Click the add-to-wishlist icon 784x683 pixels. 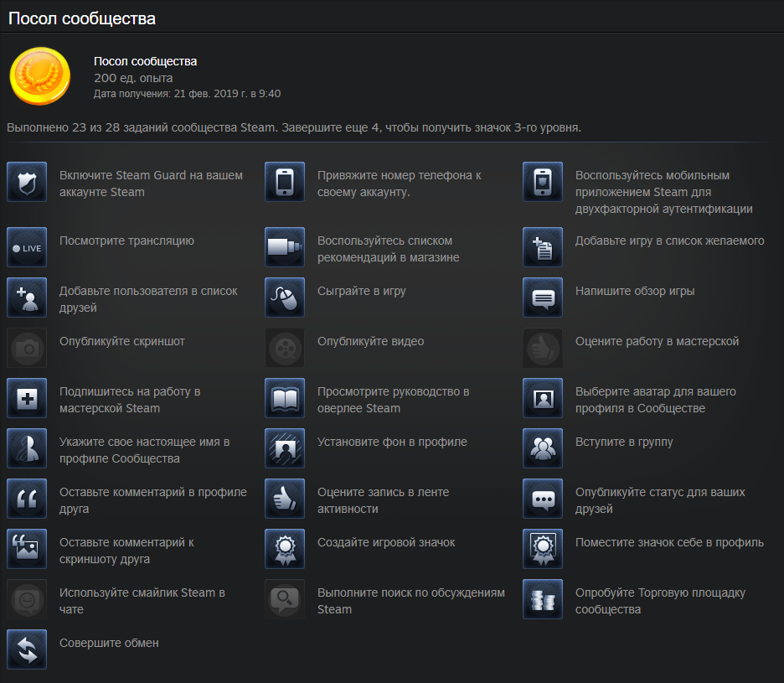coord(543,247)
